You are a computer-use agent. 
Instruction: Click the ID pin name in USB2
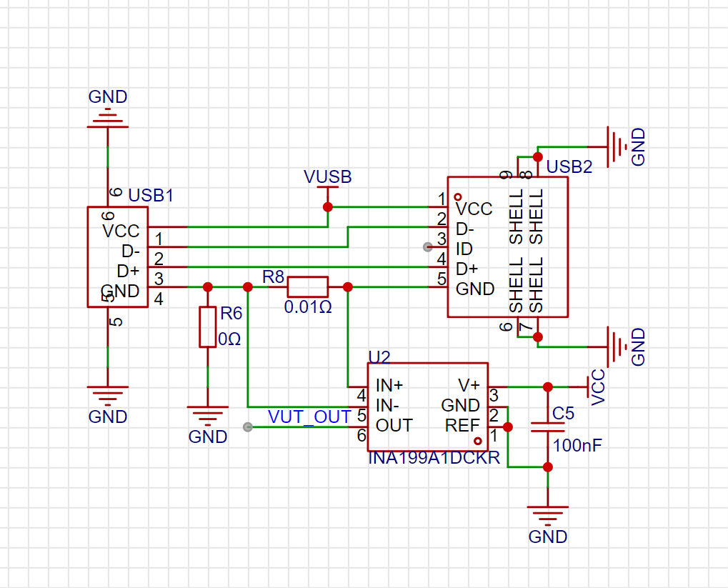tap(464, 249)
